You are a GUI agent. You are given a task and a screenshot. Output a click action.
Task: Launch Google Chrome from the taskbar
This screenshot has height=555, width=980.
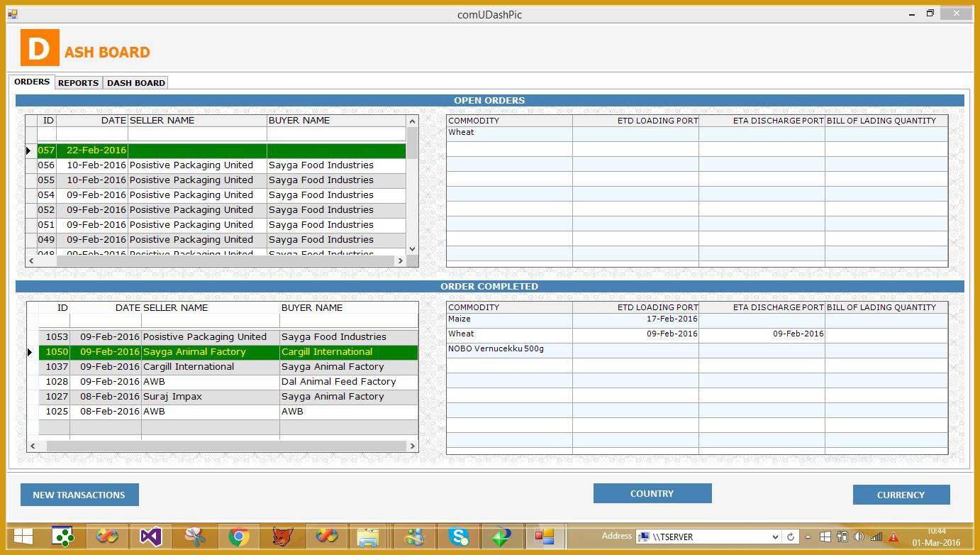pyautogui.click(x=239, y=537)
